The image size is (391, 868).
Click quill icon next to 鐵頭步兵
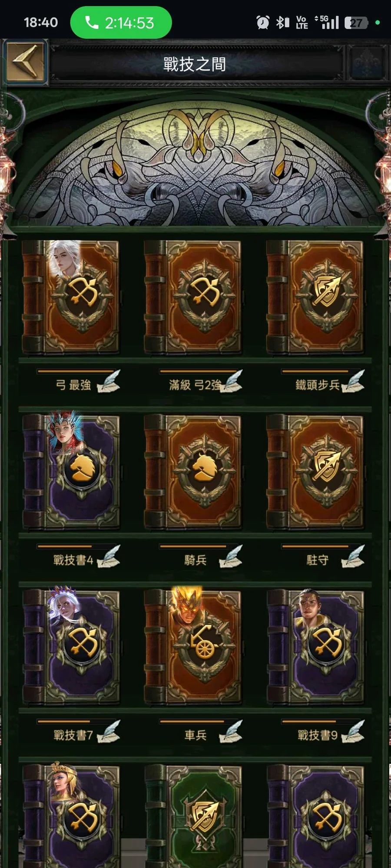click(353, 381)
